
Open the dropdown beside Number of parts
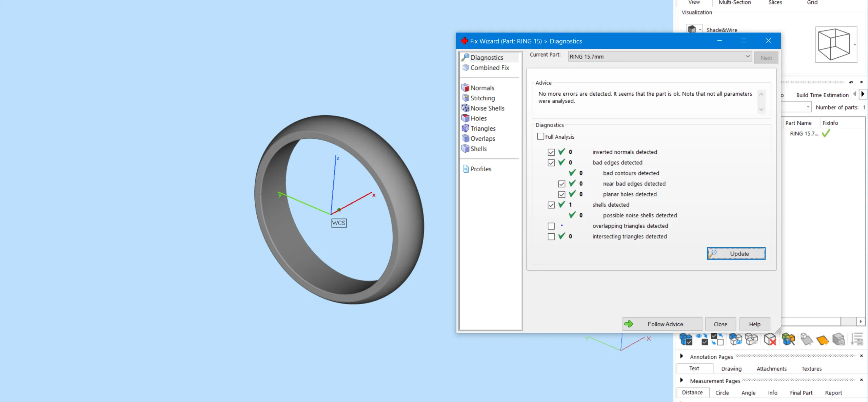coord(808,107)
